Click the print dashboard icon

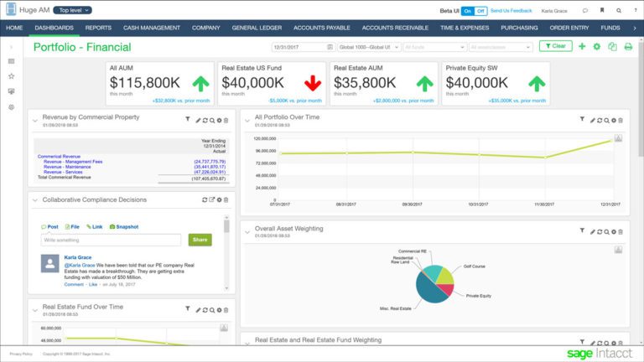[x=628, y=46]
